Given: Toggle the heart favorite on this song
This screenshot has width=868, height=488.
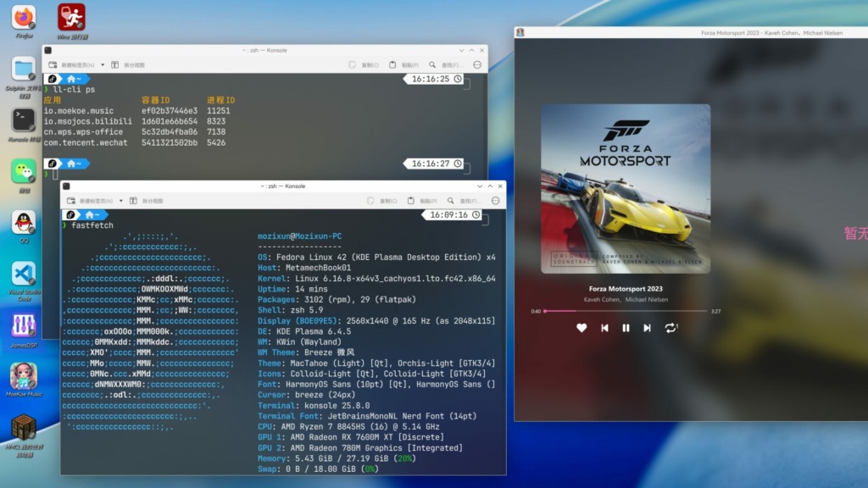Looking at the screenshot, I should point(581,328).
